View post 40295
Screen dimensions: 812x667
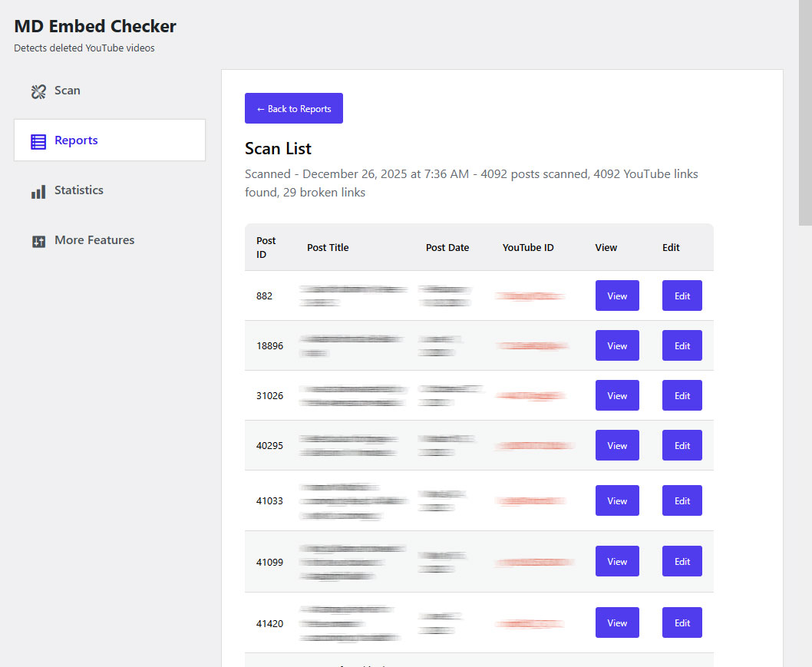click(x=617, y=445)
